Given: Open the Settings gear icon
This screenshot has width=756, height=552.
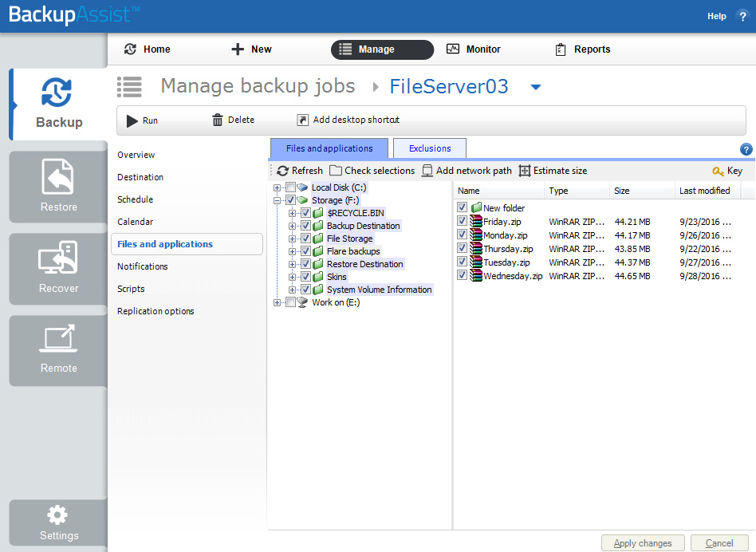Looking at the screenshot, I should pyautogui.click(x=58, y=515).
